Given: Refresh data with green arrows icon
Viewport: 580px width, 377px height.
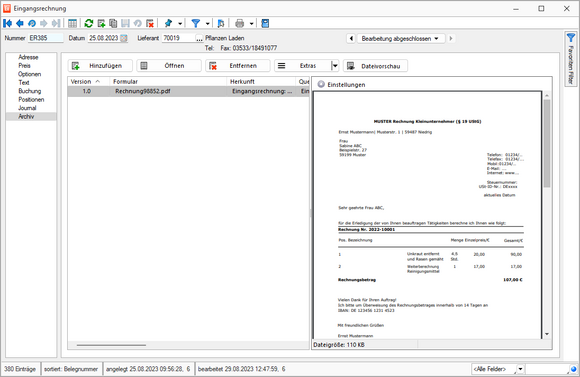Looking at the screenshot, I should click(x=89, y=23).
